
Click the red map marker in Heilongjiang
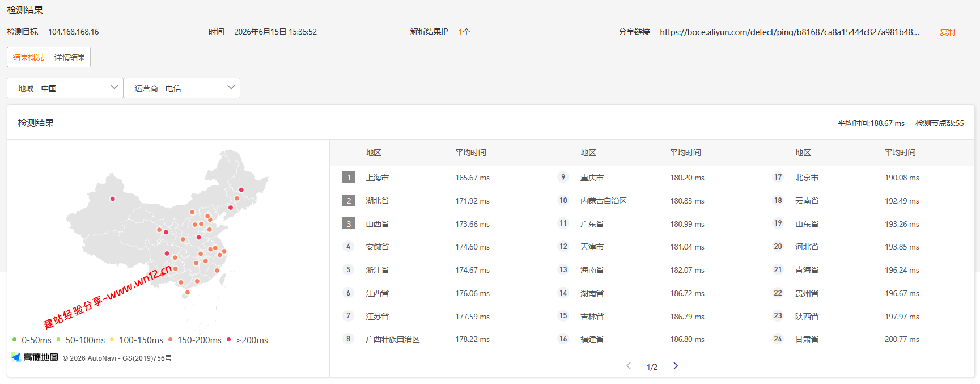tap(241, 190)
